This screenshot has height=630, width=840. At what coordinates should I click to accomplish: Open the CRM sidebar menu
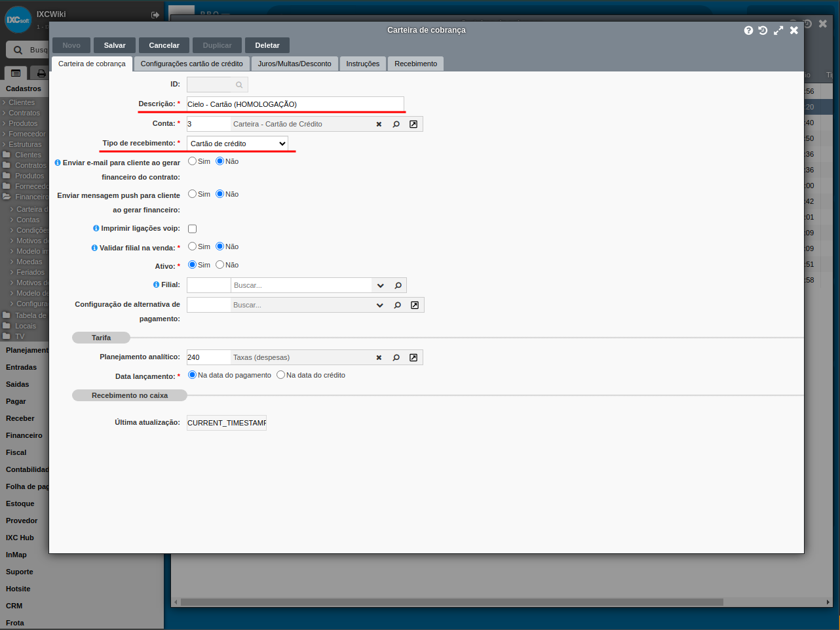(x=14, y=606)
